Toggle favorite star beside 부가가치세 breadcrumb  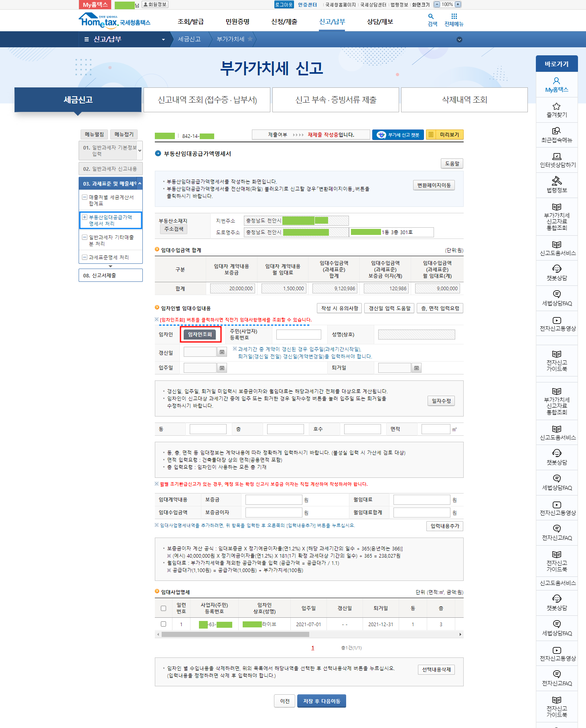click(250, 39)
